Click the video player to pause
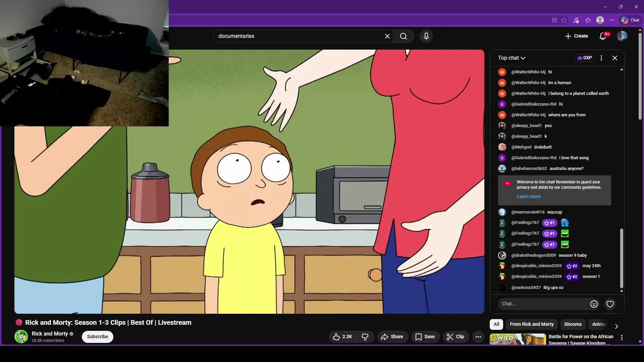This screenshot has height=362, width=644. coord(249,182)
